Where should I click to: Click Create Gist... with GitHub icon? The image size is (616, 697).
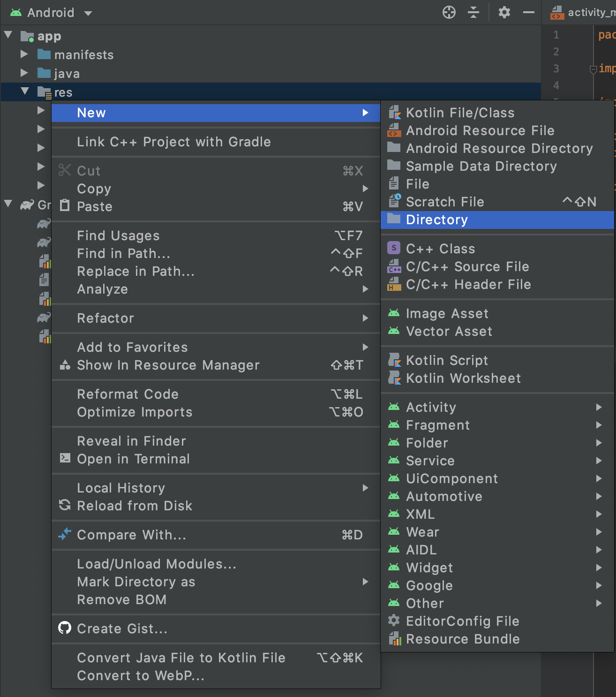coord(216,629)
